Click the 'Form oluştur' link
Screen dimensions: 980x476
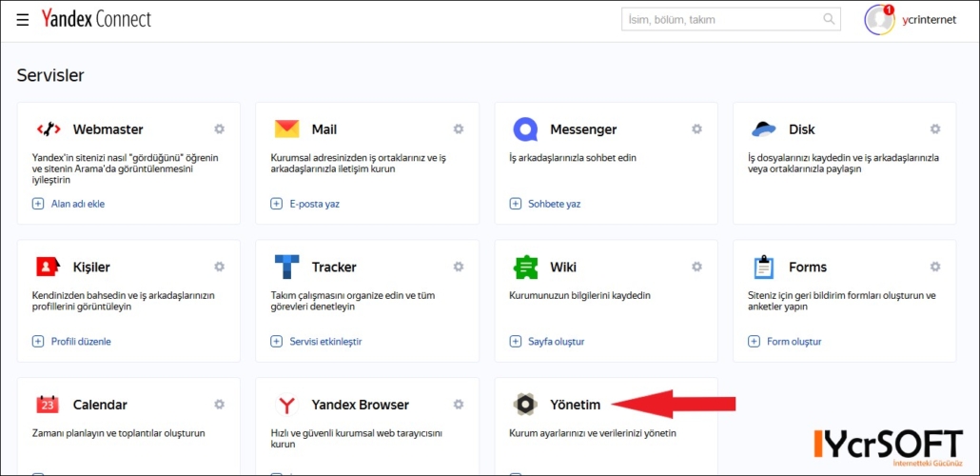[x=785, y=342]
